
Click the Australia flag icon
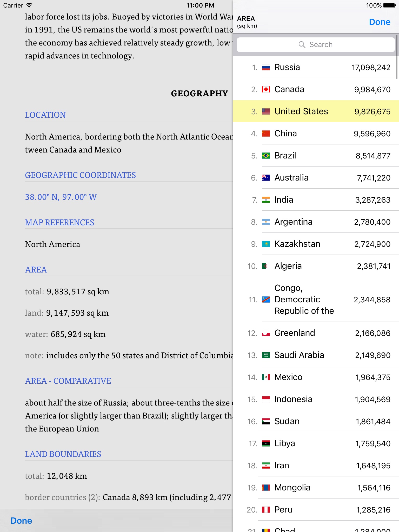tap(266, 178)
